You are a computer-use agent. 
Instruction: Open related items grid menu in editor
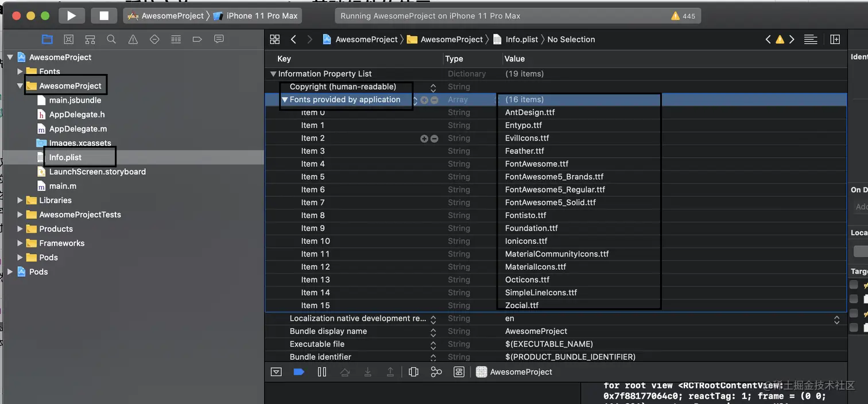click(x=275, y=39)
